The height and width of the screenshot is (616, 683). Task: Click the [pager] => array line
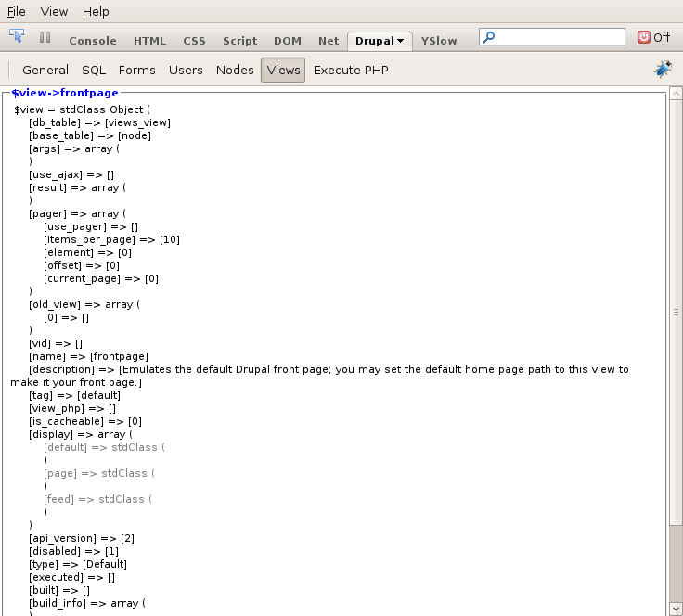77,213
